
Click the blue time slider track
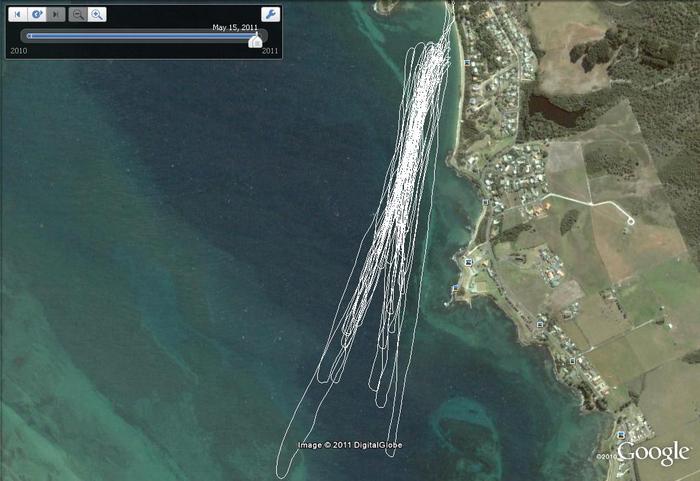click(140, 36)
